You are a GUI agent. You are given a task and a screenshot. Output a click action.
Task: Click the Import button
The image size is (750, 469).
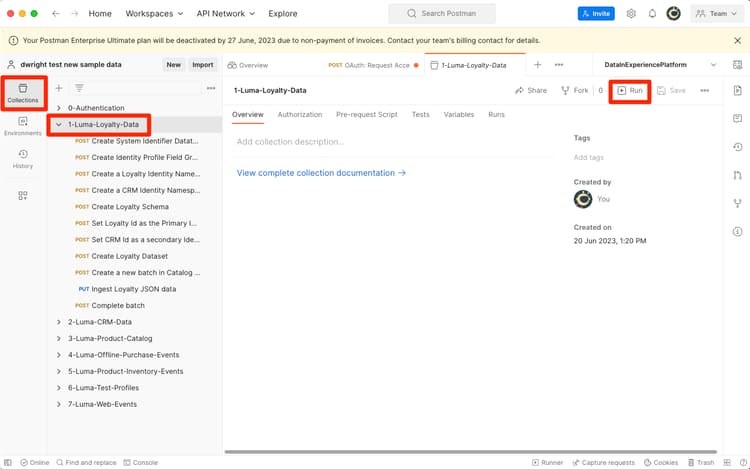pyautogui.click(x=203, y=65)
